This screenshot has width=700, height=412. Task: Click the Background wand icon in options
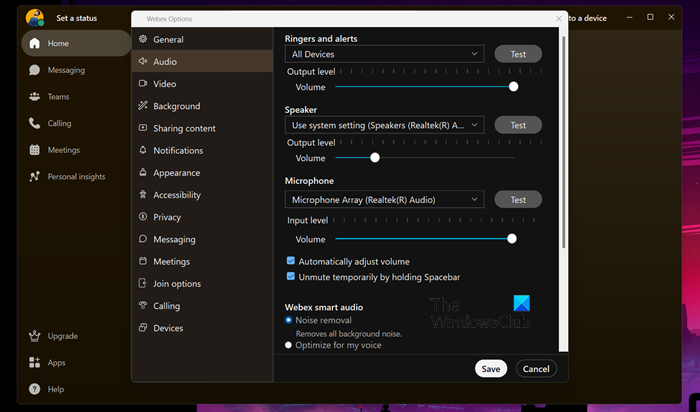pos(143,105)
